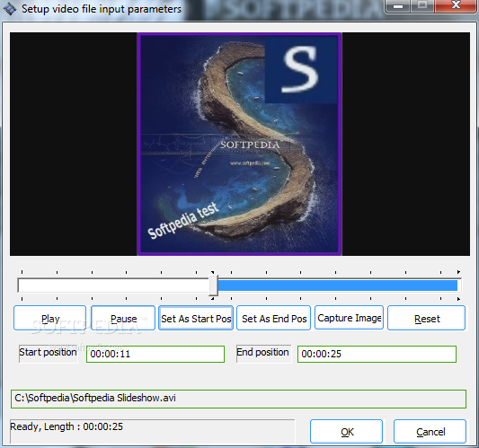This screenshot has width=479, height=448.
Task: Click the video file path field
Action: [238, 399]
